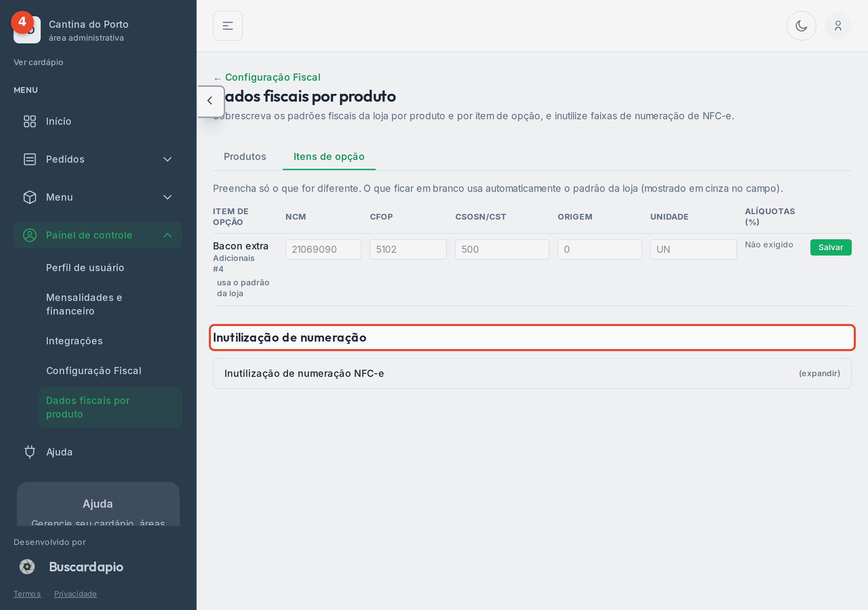Click the Menu box icon
The image size is (868, 610).
[30, 197]
